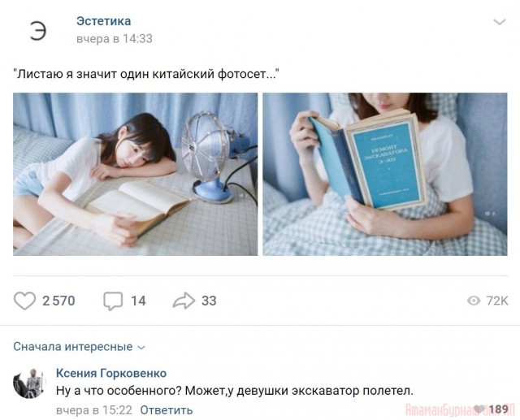The height and width of the screenshot is (420, 520).
Task: Click the eye views icon
Action: (474, 301)
